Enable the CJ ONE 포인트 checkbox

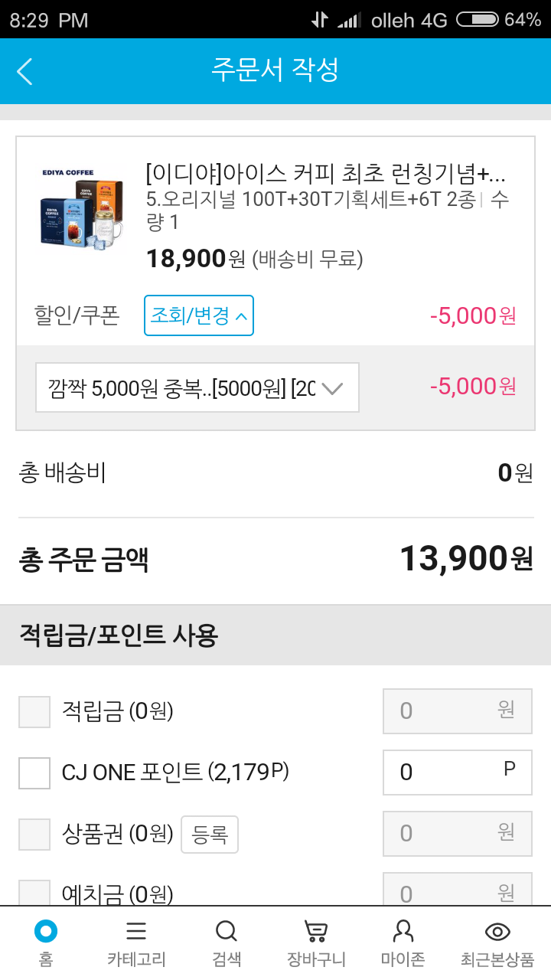pos(34,773)
